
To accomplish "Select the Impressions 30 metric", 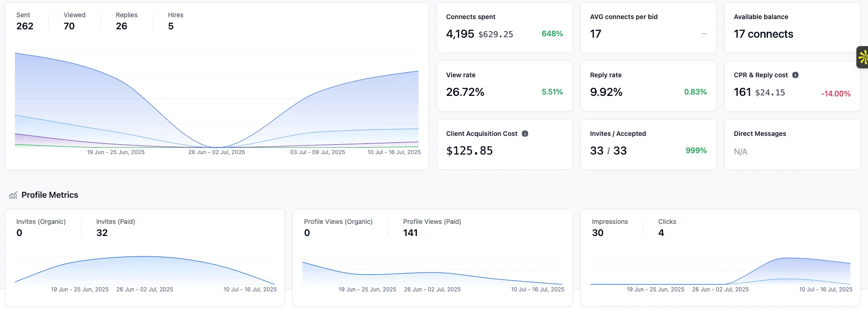I will tap(609, 228).
